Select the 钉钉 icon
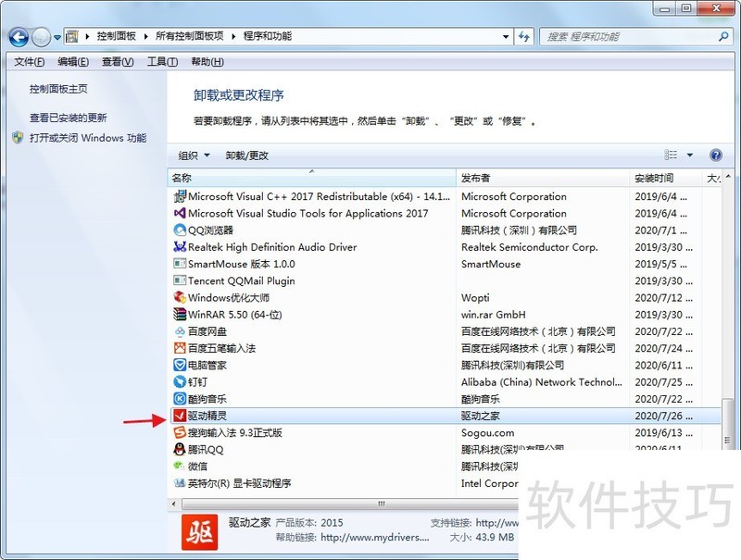The image size is (741, 560). [x=180, y=381]
